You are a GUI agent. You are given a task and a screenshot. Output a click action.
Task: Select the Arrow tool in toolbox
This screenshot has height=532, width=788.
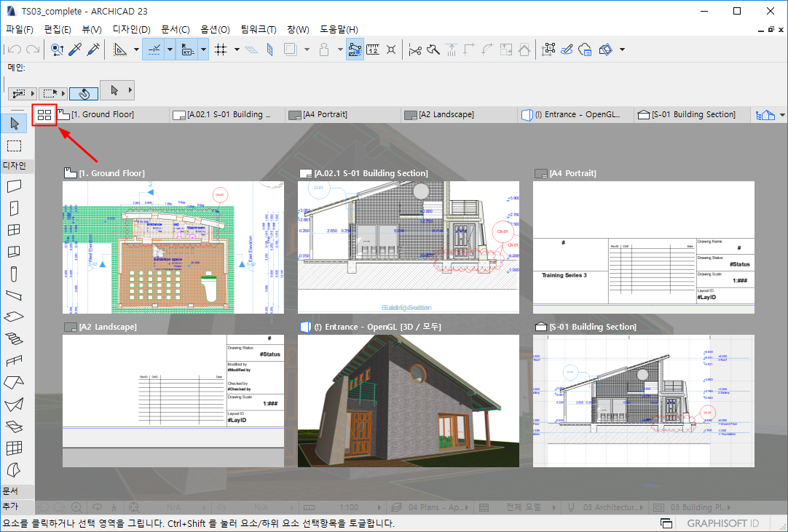point(14,123)
